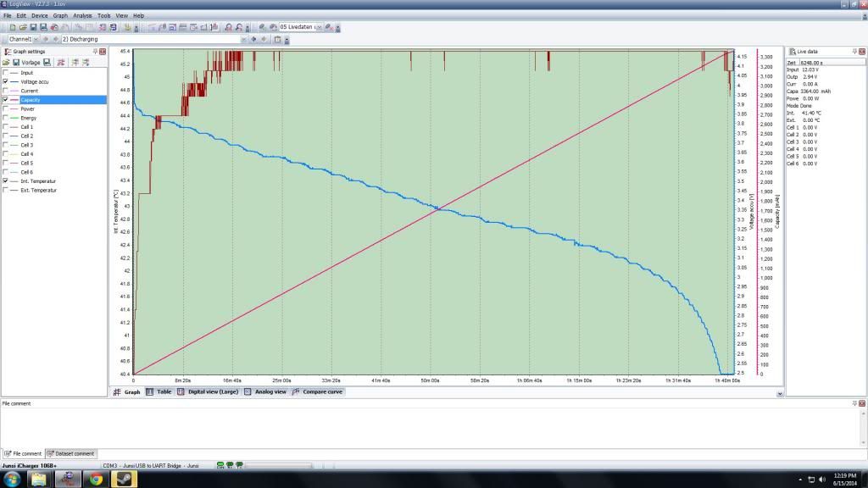Open the Channel1 dropdown
Screen dimensions: 868x488
click(36, 39)
